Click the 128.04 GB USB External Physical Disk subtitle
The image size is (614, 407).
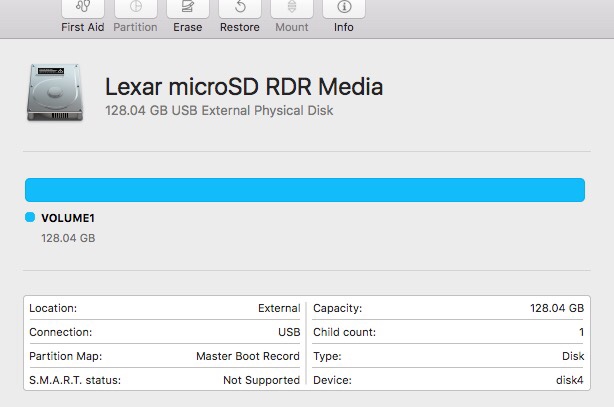click(219, 110)
